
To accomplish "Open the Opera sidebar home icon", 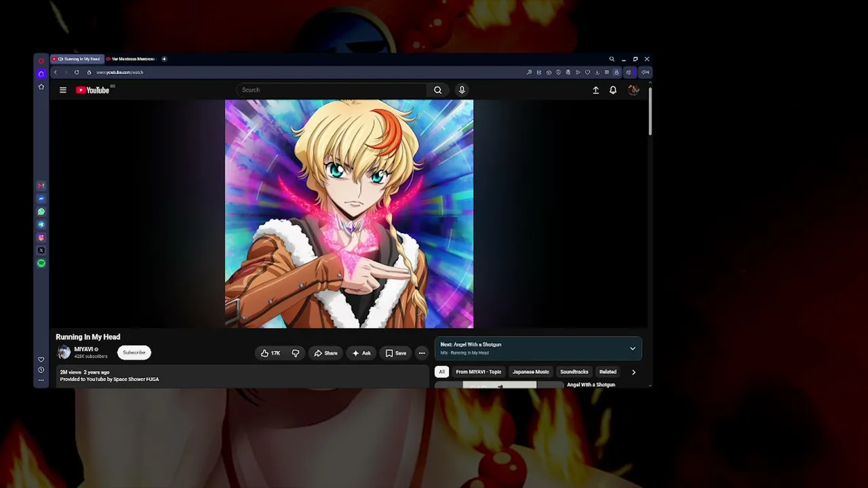I will [41, 74].
